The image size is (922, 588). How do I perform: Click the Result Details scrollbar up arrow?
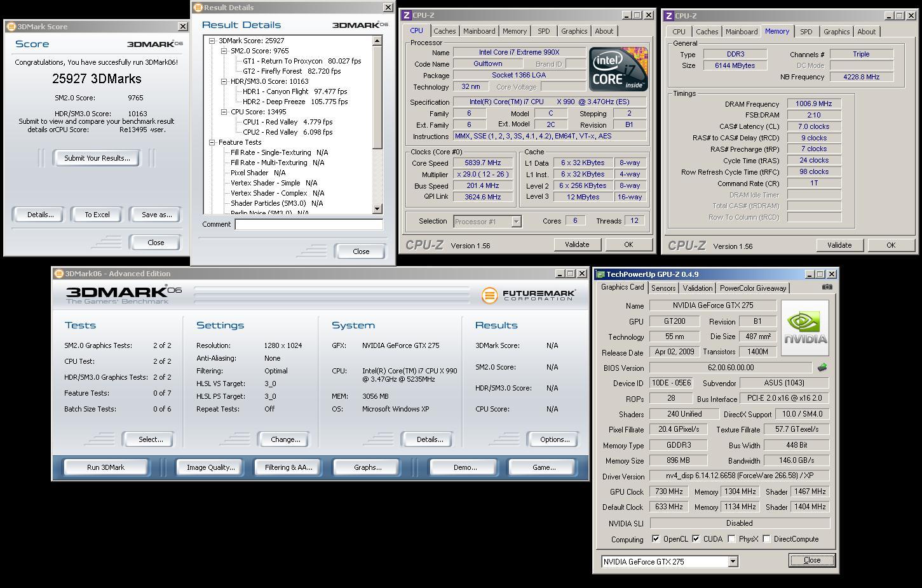point(377,41)
